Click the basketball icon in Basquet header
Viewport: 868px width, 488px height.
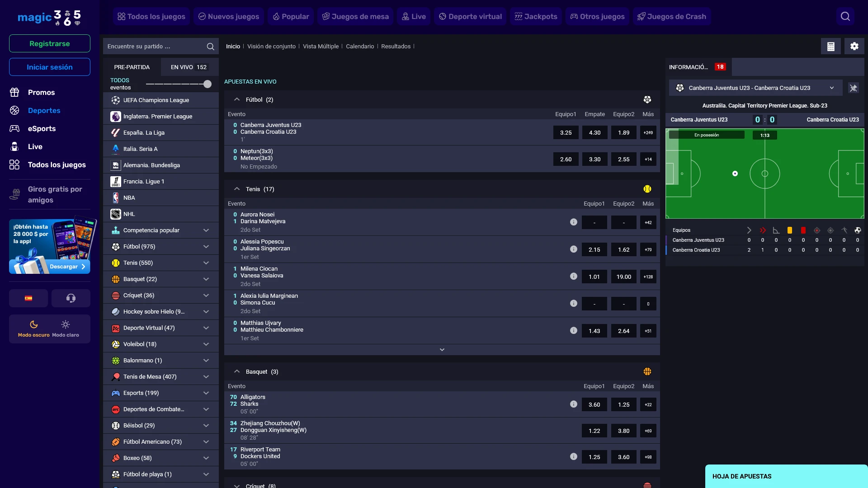pyautogui.click(x=647, y=371)
